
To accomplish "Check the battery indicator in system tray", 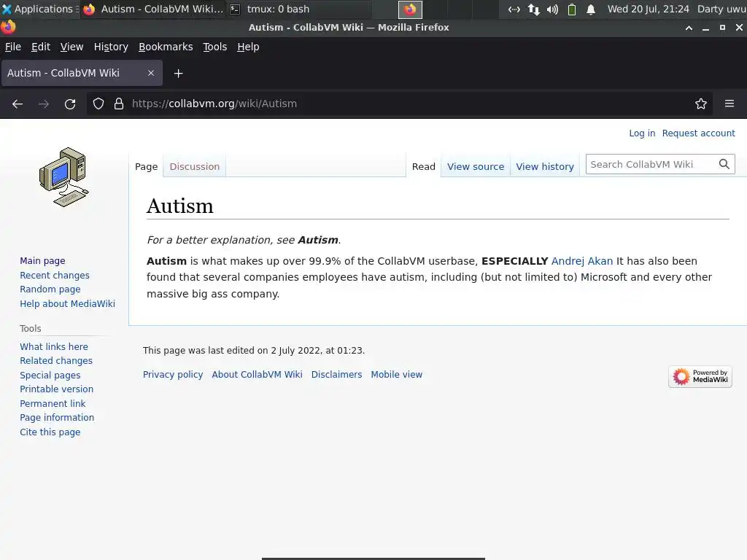I will [572, 9].
